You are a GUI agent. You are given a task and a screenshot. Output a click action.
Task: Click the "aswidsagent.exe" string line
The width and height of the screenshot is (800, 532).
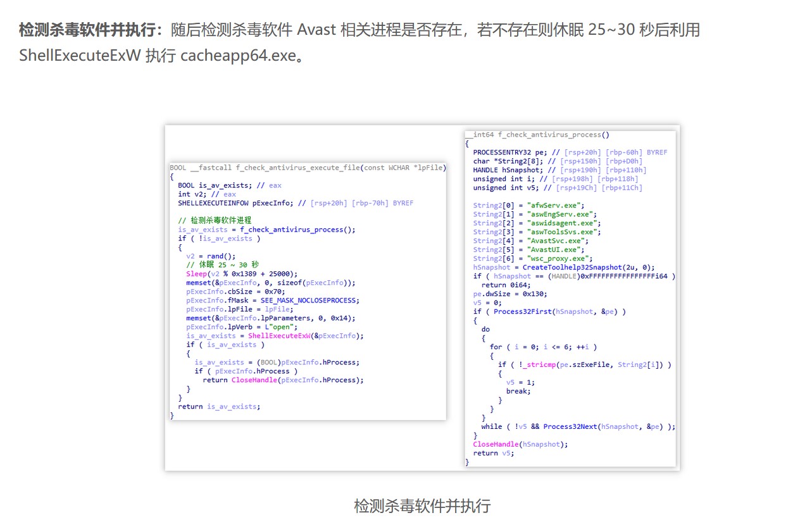537,223
